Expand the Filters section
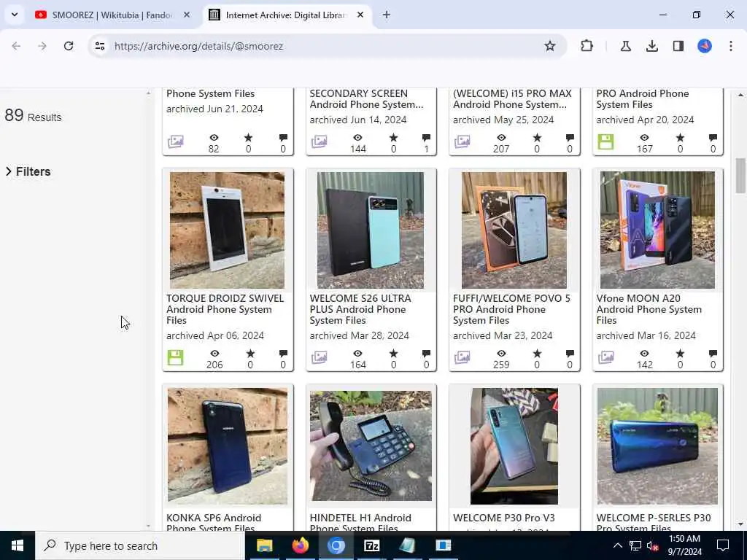This screenshot has height=560, width=747. tap(28, 171)
